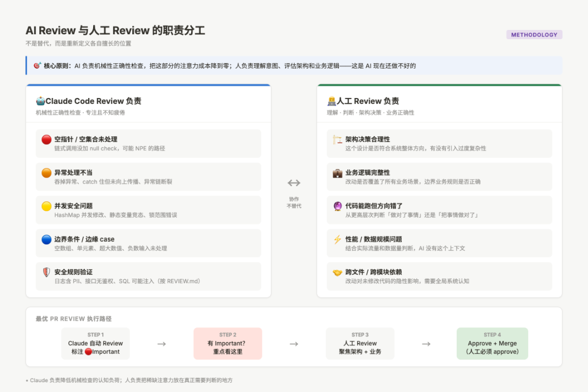The width and height of the screenshot is (588, 392).
Task: Click the shield icon for 安全规则验证
Action: (x=46, y=272)
